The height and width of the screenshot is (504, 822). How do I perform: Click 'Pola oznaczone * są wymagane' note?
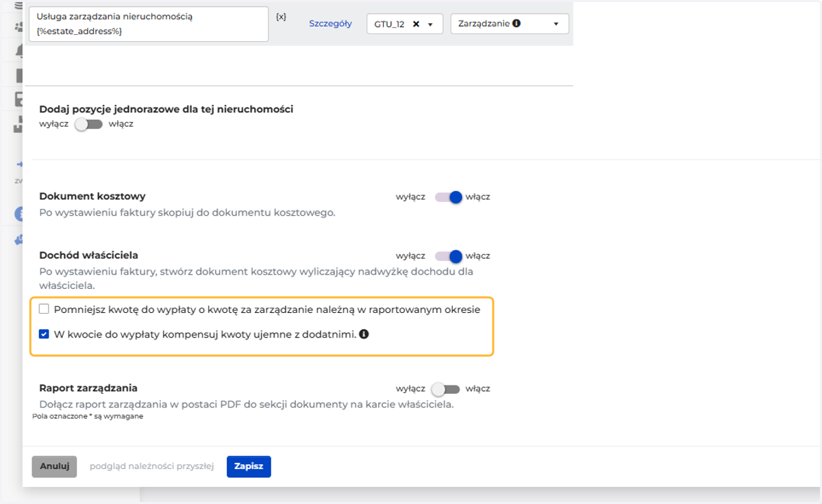[x=88, y=416]
